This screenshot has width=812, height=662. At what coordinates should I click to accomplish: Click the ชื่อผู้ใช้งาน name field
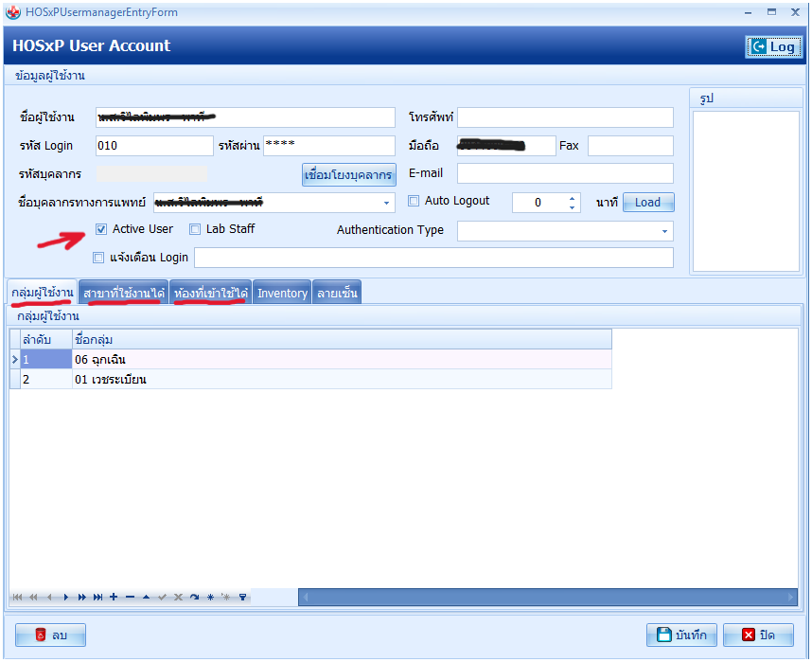pos(245,117)
